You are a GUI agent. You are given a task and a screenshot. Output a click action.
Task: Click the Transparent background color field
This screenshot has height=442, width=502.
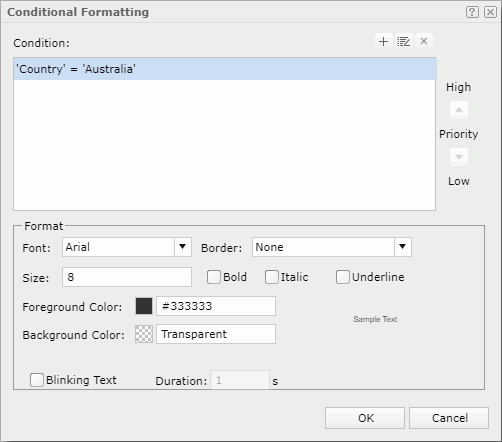click(216, 334)
